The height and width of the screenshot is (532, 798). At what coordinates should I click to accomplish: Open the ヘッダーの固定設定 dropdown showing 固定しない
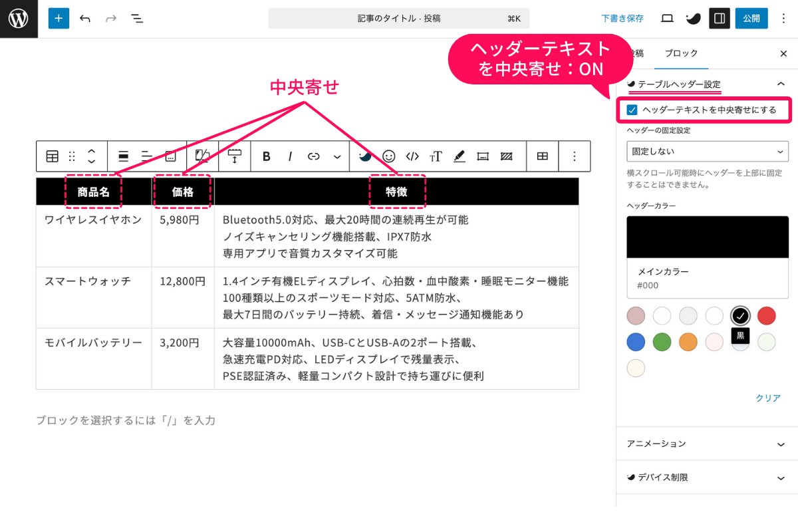(707, 151)
